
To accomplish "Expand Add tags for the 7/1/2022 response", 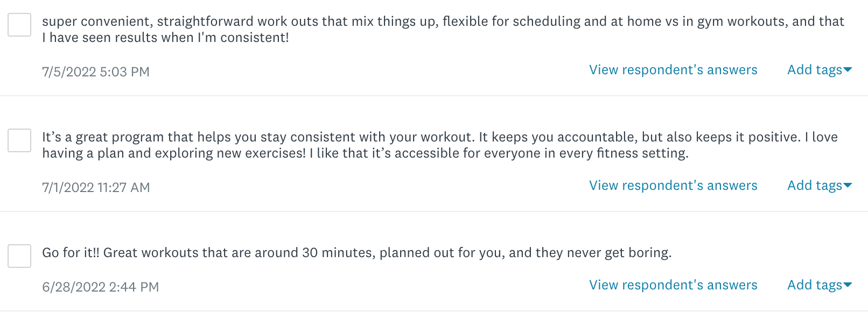I will click(814, 186).
